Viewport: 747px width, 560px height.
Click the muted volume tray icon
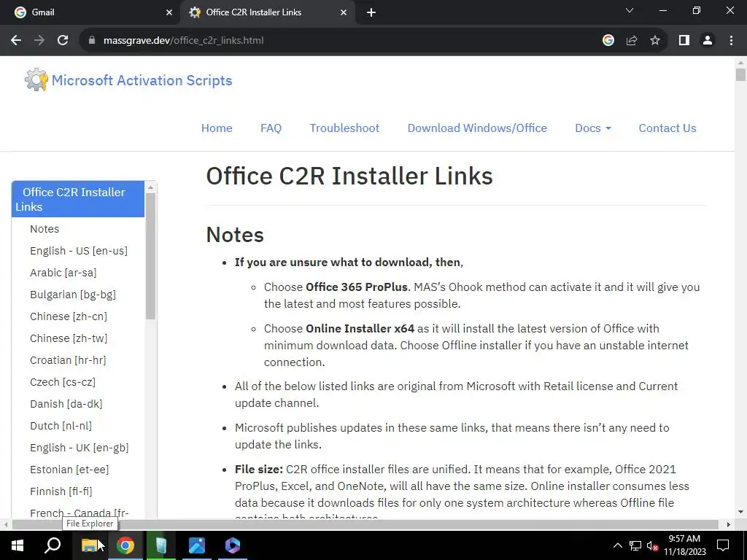tap(653, 545)
